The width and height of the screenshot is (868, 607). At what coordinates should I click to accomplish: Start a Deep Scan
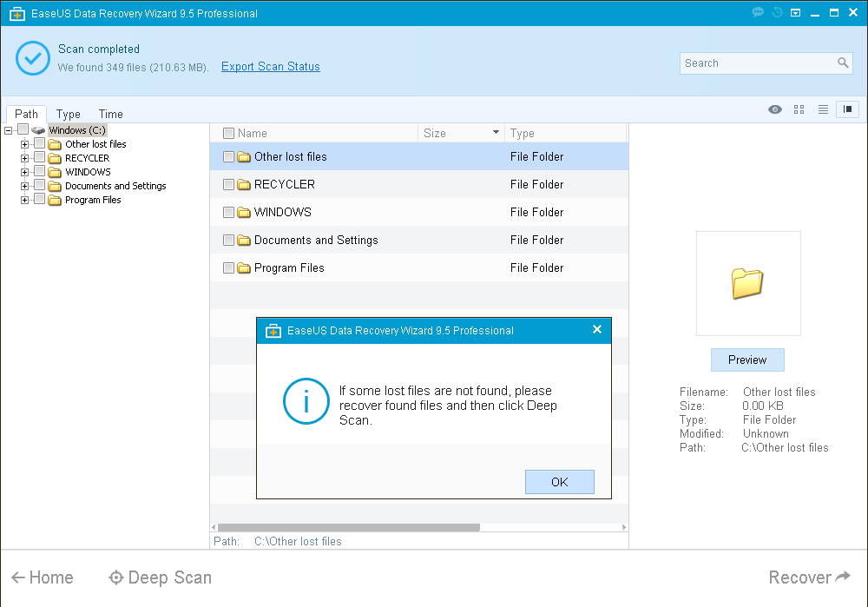click(x=160, y=577)
